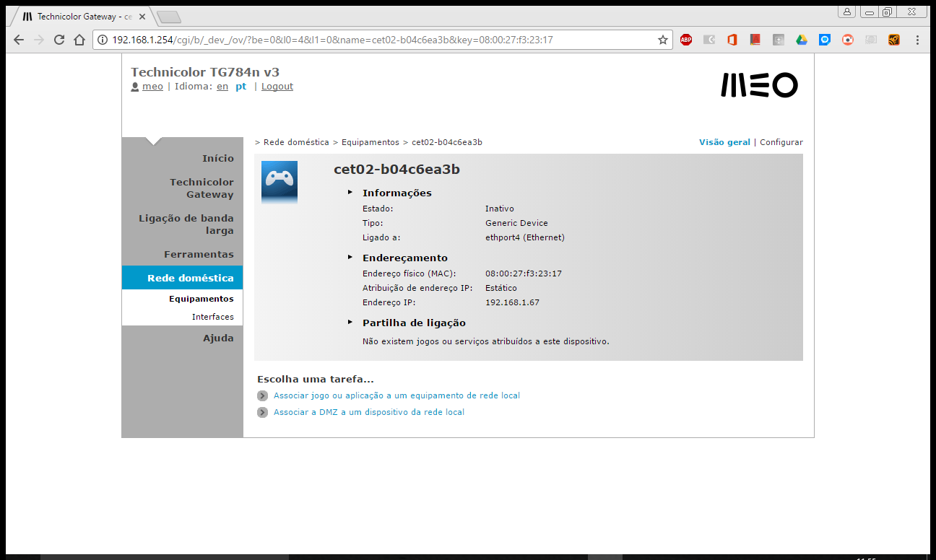Switch interface language to en
936x560 pixels.
pos(222,86)
